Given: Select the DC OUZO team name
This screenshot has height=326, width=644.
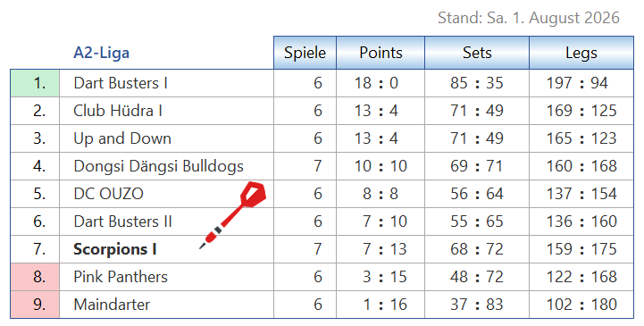Looking at the screenshot, I should click(108, 194).
